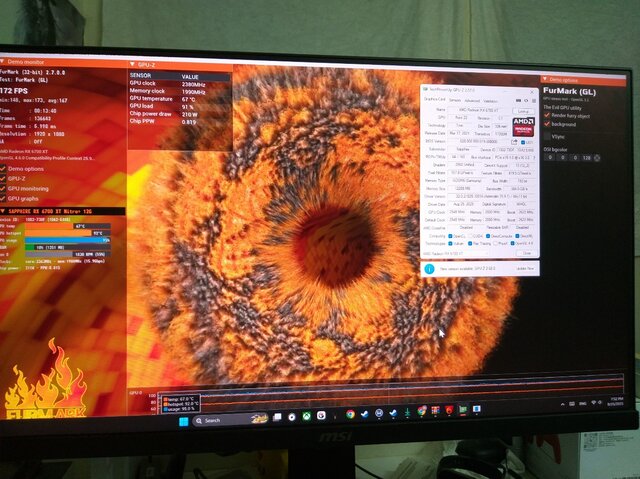Toggle the Render furry object checkbox
The width and height of the screenshot is (640, 479).
coord(547,115)
